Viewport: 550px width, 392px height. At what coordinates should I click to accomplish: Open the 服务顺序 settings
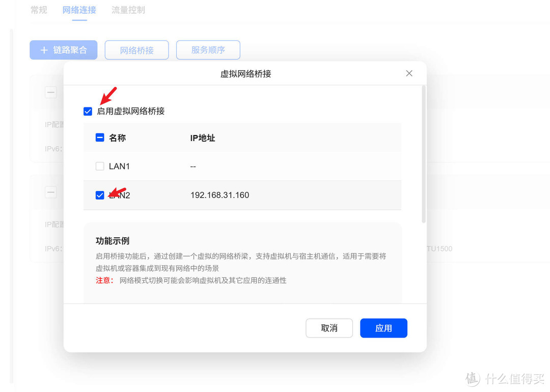(x=208, y=49)
